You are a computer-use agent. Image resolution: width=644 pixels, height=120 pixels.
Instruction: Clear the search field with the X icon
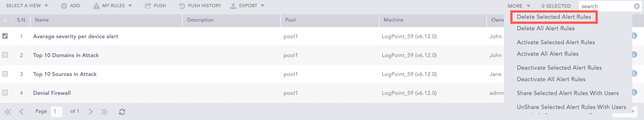tap(637, 6)
